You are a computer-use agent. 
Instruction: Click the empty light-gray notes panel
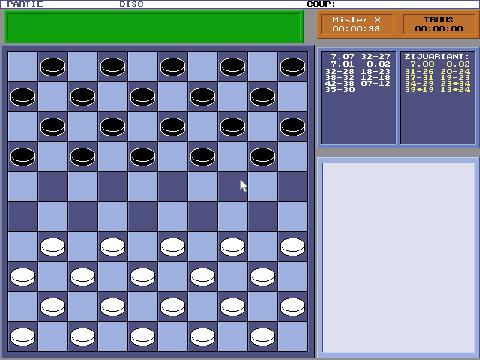(x=398, y=257)
